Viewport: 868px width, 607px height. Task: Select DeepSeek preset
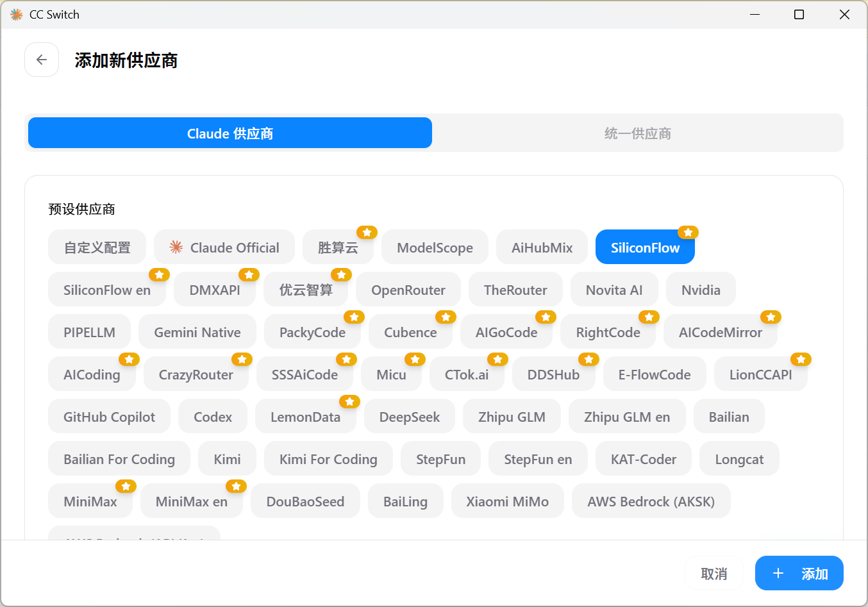pos(410,416)
